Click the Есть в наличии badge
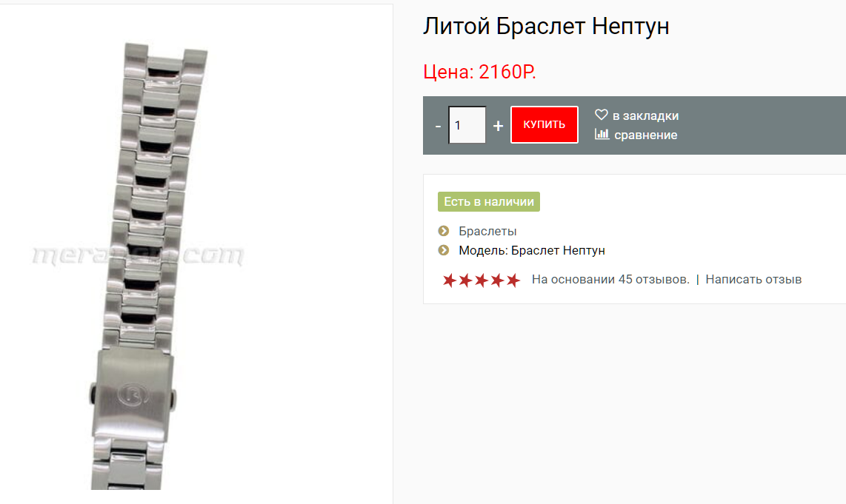Screen dimensions: 846x504 click(x=489, y=201)
